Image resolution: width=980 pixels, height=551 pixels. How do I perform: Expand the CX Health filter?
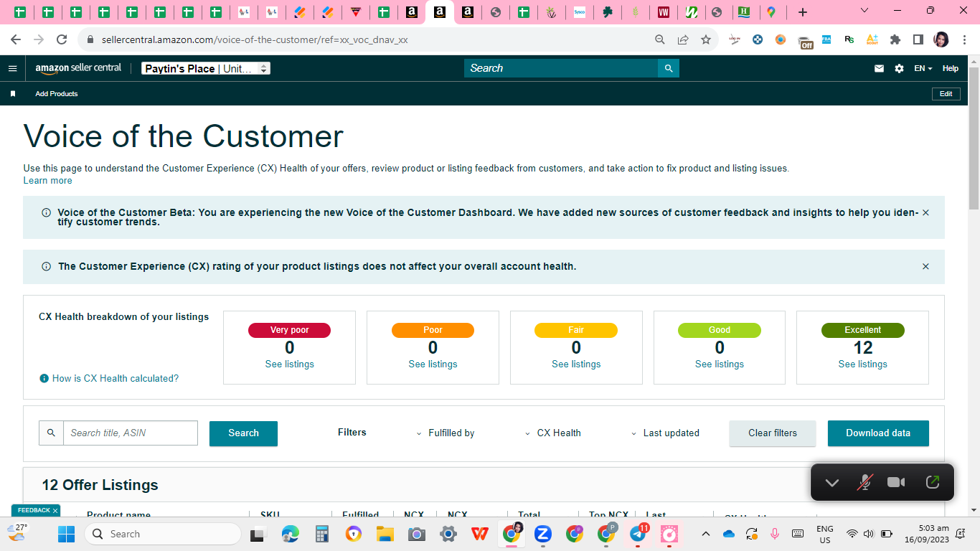click(x=552, y=433)
